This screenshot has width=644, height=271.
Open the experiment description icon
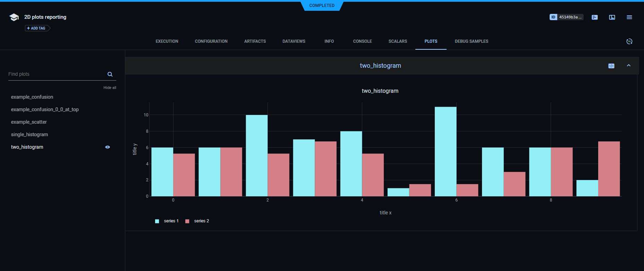tap(595, 17)
